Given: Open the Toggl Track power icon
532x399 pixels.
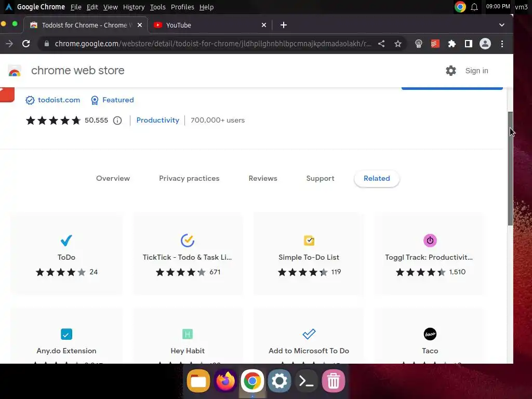Looking at the screenshot, I should 430,241.
